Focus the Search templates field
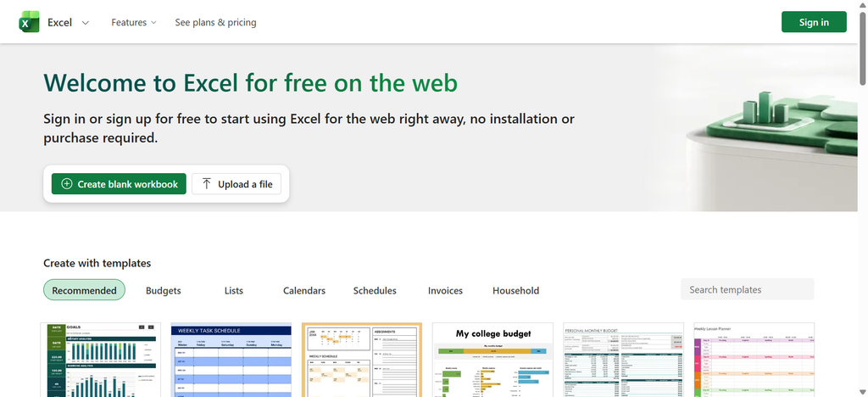Screen dimensions: 868x397 click(748, 289)
